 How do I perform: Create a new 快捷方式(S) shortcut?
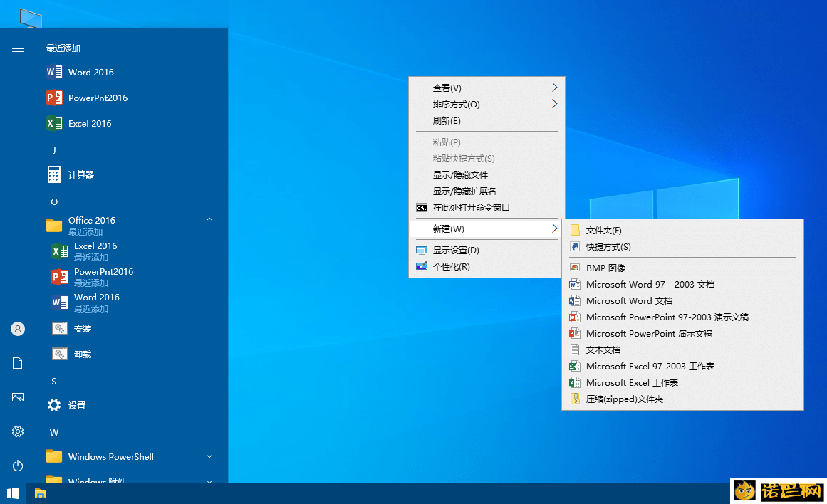682,247
